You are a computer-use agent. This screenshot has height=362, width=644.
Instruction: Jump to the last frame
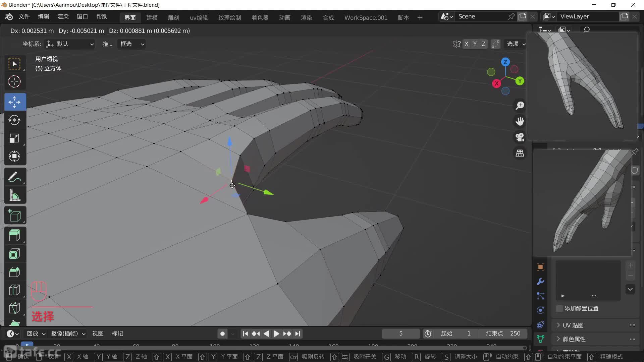(298, 334)
